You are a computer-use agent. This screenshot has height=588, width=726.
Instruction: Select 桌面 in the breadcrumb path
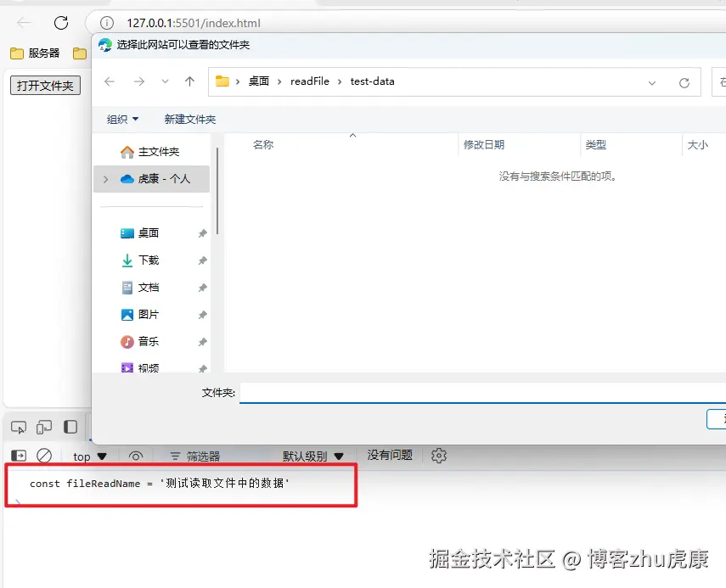(x=257, y=81)
